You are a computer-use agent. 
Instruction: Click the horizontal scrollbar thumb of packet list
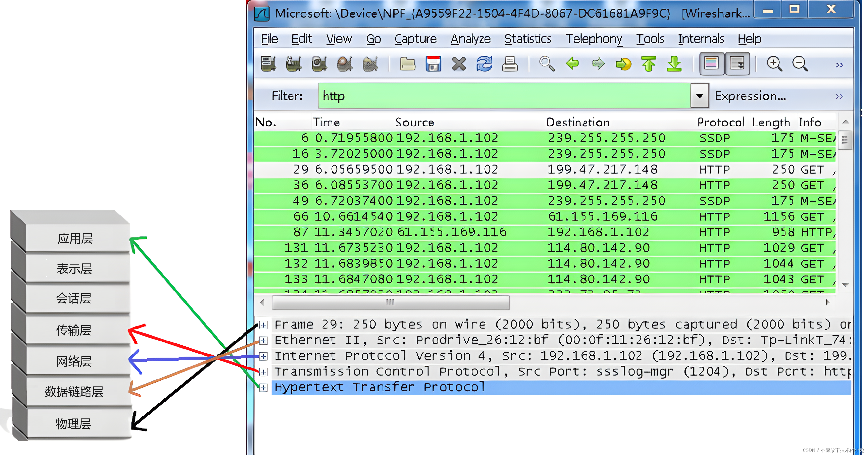(x=391, y=302)
